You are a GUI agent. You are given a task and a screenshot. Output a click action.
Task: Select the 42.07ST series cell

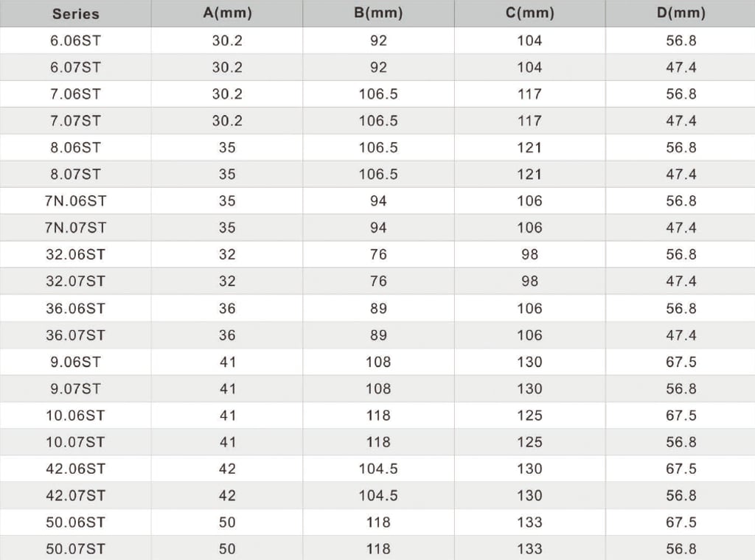pos(76,496)
